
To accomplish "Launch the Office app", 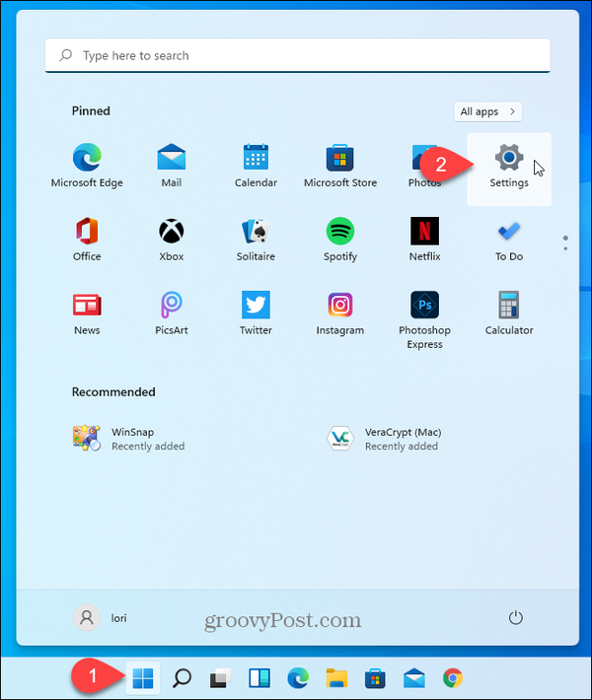I will [x=87, y=240].
